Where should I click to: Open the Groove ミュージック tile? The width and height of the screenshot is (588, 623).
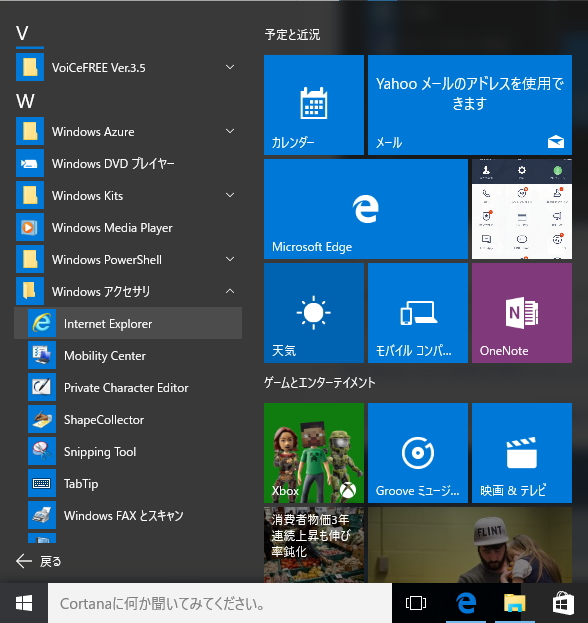point(418,453)
